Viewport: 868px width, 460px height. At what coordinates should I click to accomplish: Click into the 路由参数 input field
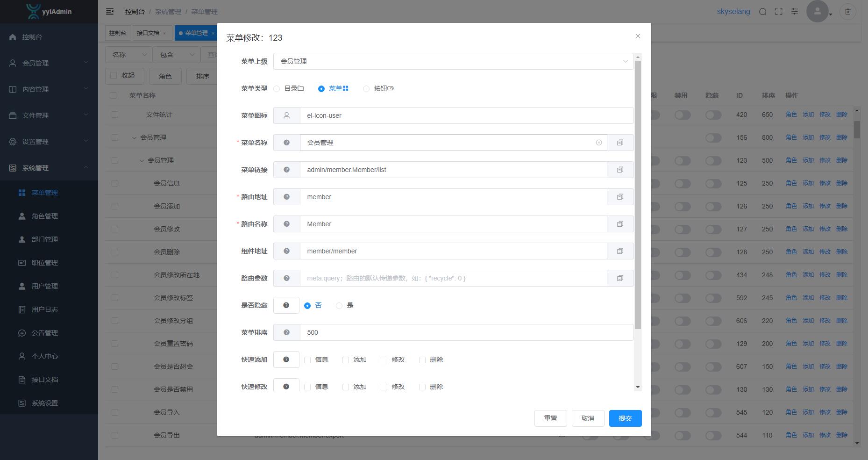point(453,278)
